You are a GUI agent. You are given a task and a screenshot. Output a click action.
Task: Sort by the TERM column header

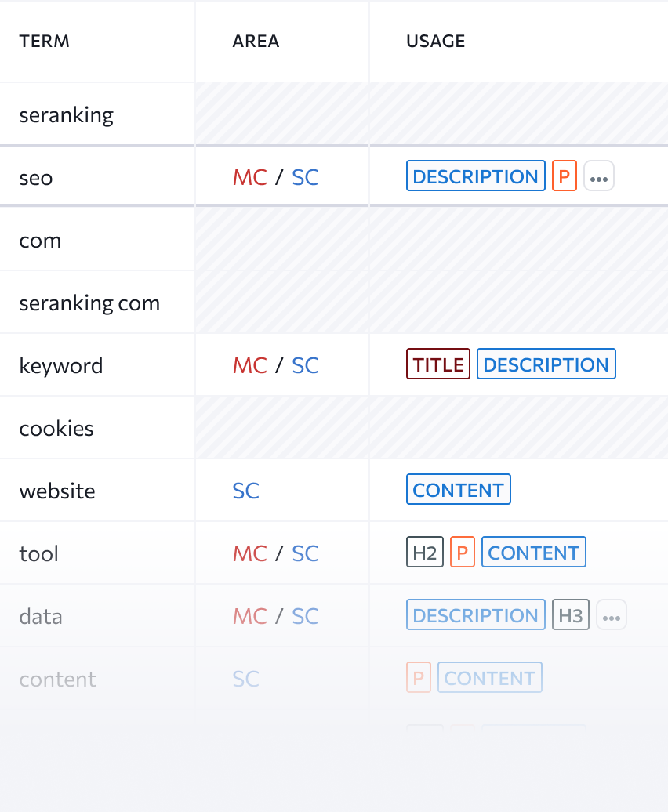(x=45, y=41)
